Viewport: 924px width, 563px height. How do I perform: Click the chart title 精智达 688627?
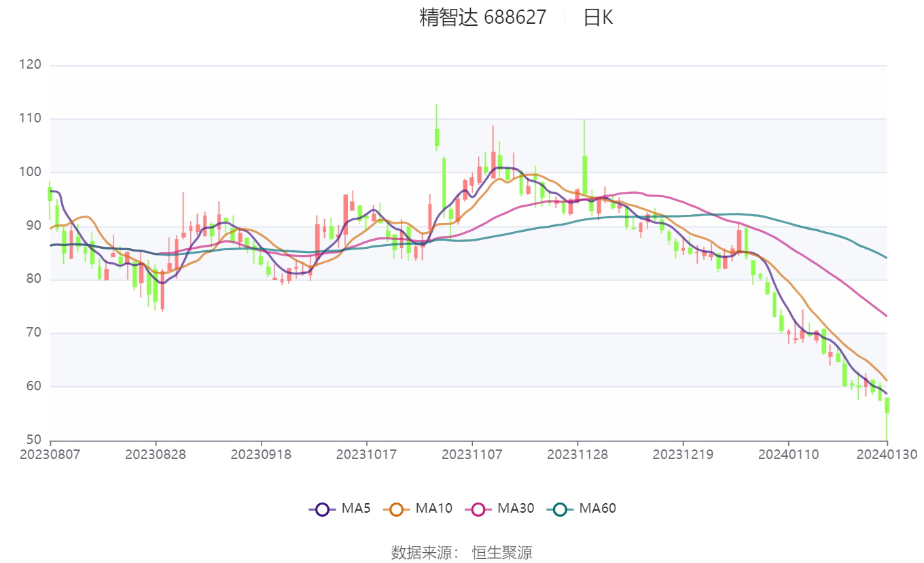point(482,18)
